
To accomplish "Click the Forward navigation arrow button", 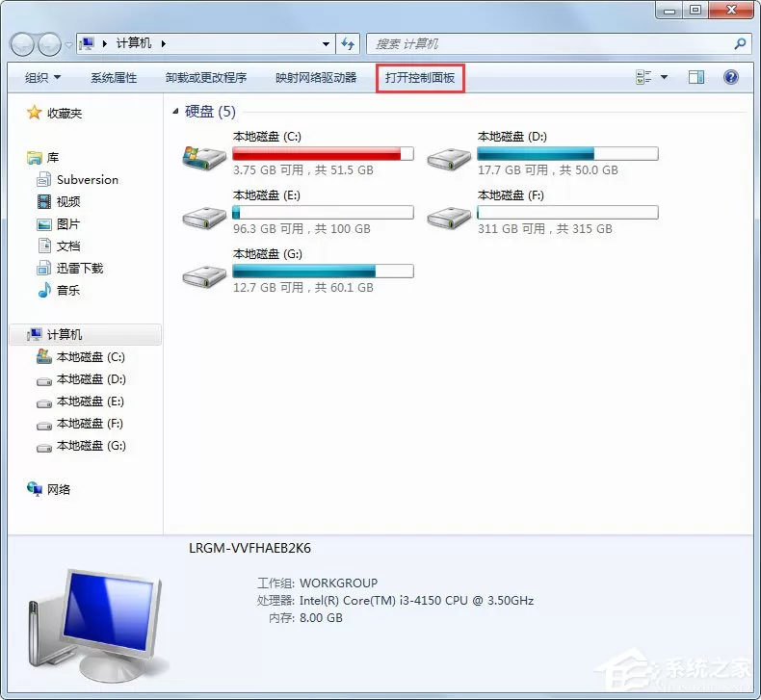I will (x=49, y=44).
